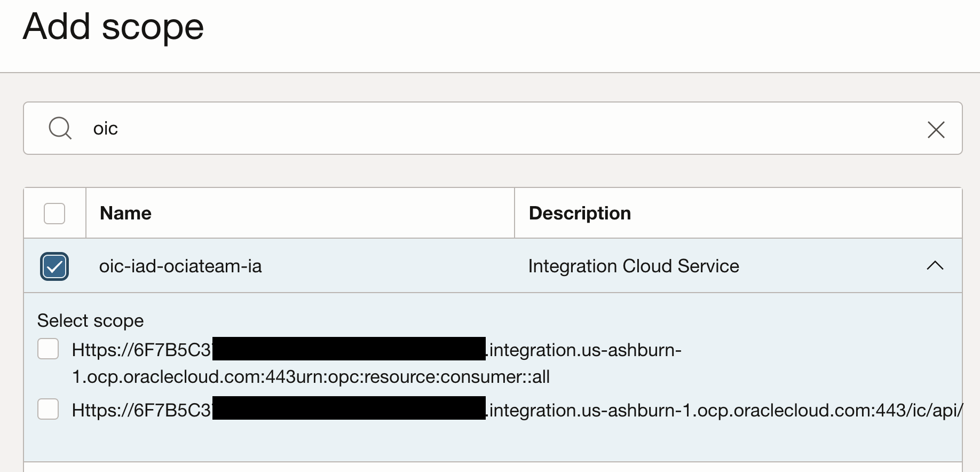Select the oic-iad-ociateam-ia row name
Viewport: 980px width, 472px height.
[180, 266]
